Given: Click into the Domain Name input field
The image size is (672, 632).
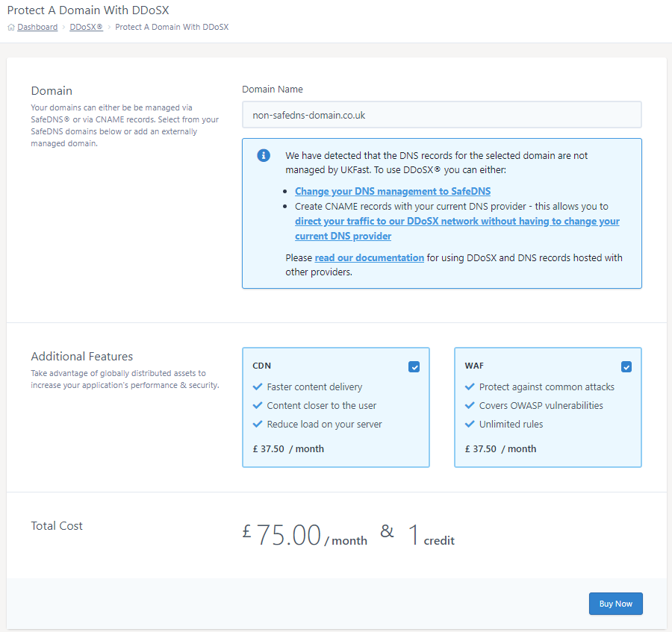Looking at the screenshot, I should (441, 116).
